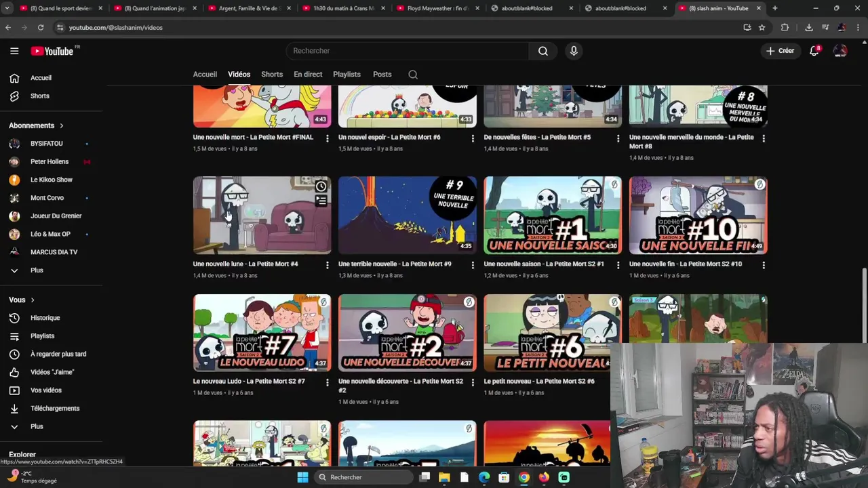Open the YouTube hamburger guide menu
Image resolution: width=868 pixels, height=488 pixels.
(x=14, y=51)
